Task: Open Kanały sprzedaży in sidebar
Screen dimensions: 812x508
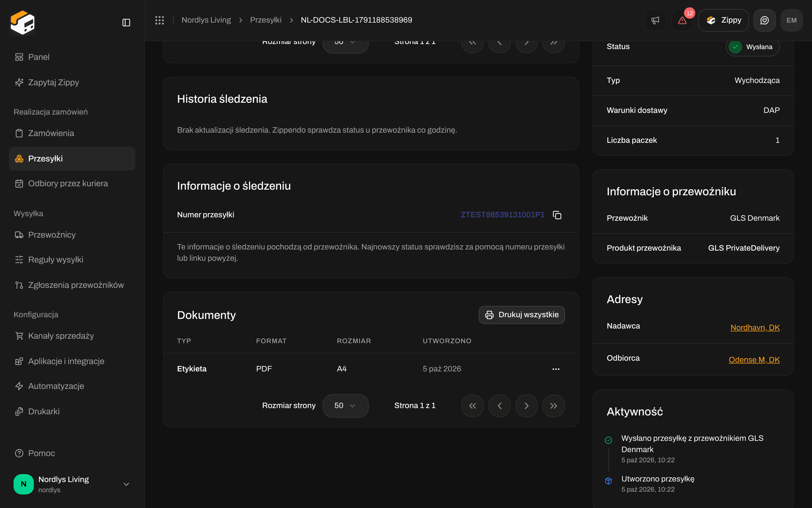Action: pos(72,336)
